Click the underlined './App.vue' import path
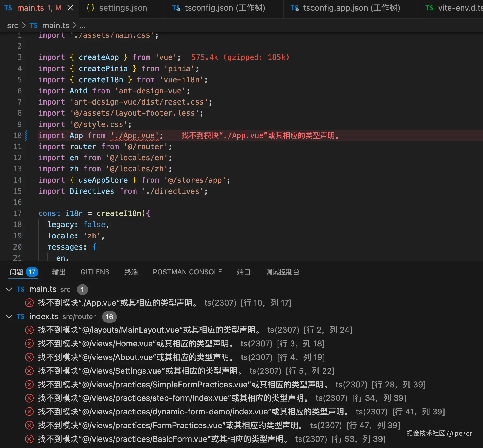 tap(135, 135)
